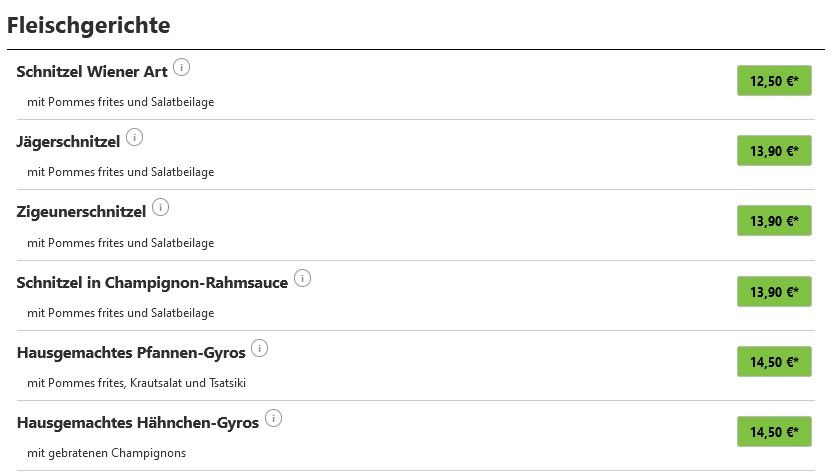Show allergen info for Zigeunerschnitzel

pyautogui.click(x=160, y=207)
